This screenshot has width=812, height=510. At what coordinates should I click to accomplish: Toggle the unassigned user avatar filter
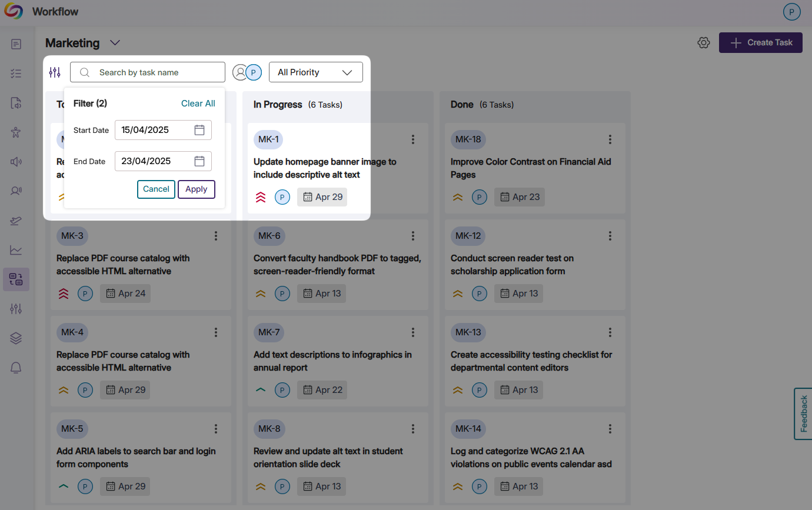239,72
